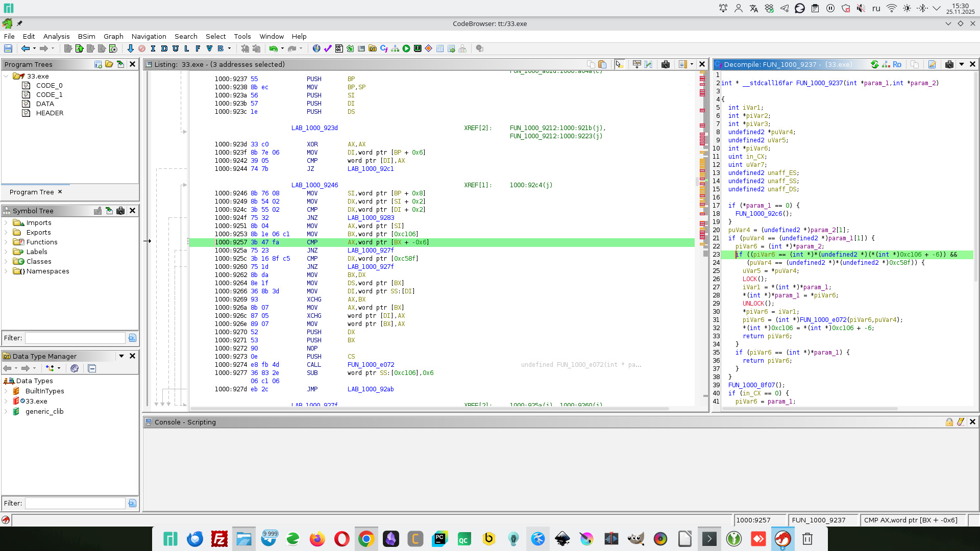The image size is (980, 551).
Task: Click the Go To Next Instruction 'I' icon
Action: tap(153, 48)
